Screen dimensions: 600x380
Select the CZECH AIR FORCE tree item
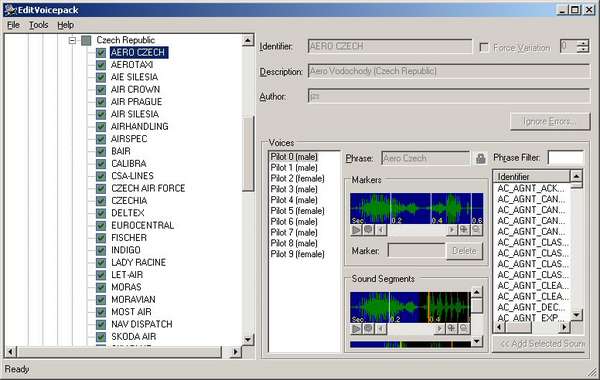click(148, 188)
